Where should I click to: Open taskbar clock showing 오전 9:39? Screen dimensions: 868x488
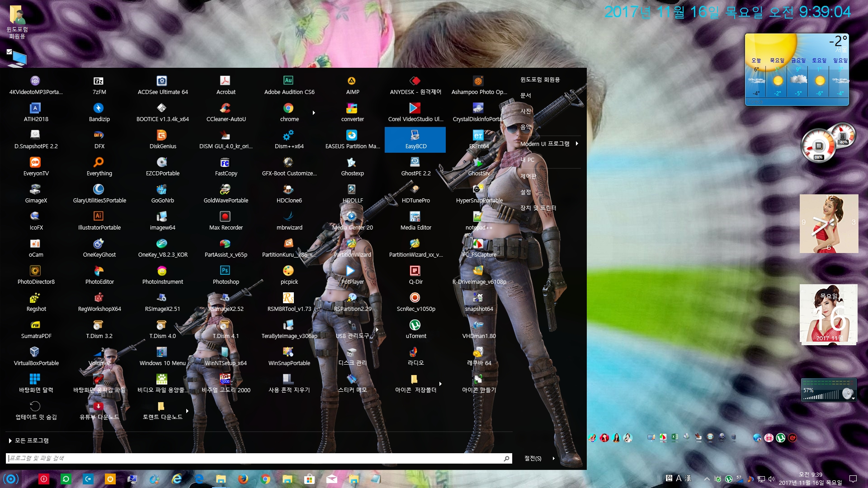[810, 479]
